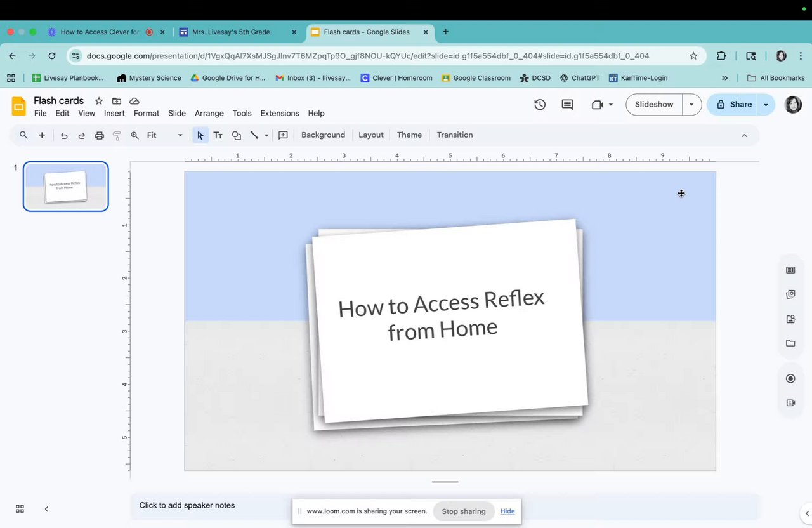Viewport: 812px width, 528px height.
Task: Open the Fit zoom level dropdown
Action: (x=165, y=135)
